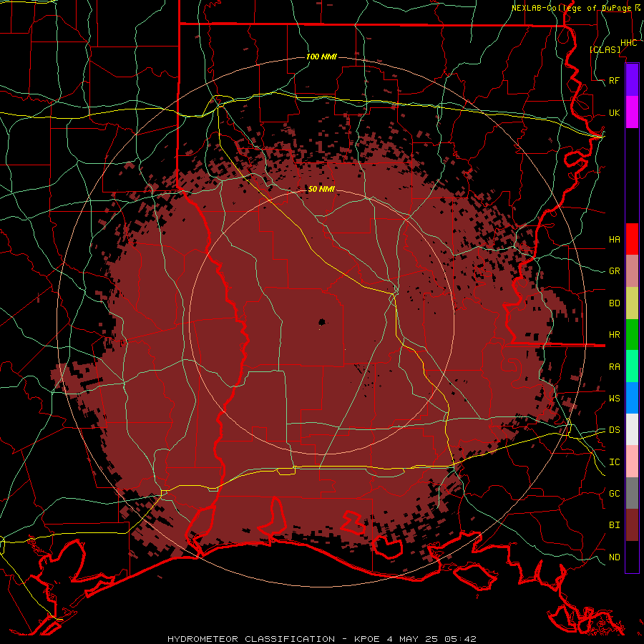Click the 'GR' legend label
Image resolution: width=644 pixels, height=644 pixels.
tap(614, 271)
